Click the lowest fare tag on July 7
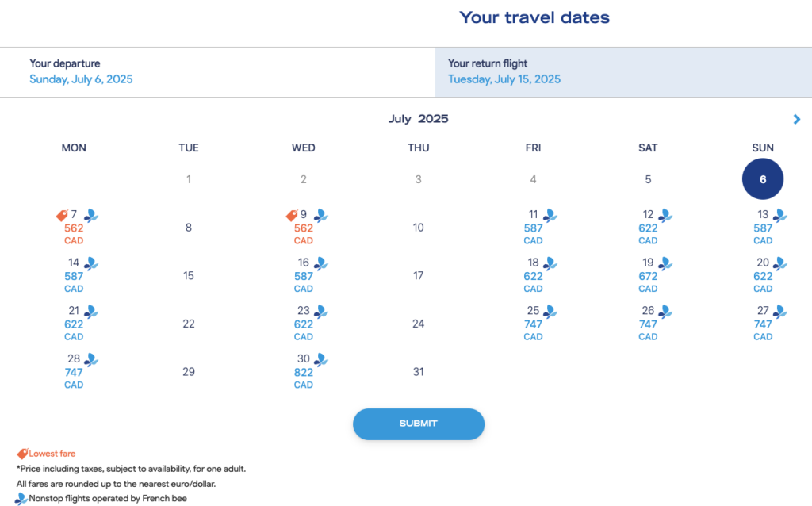812x506 pixels. tap(62, 216)
